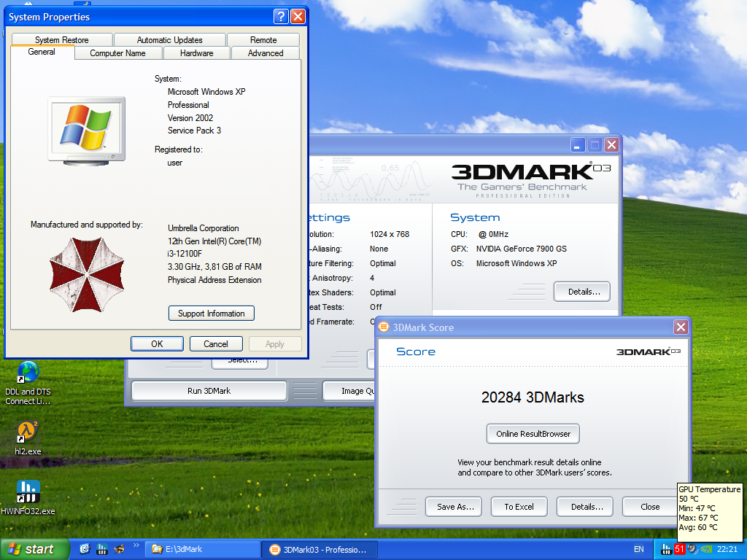The width and height of the screenshot is (747, 560).
Task: Open Details in 3DMark Score dialog
Action: [585, 507]
